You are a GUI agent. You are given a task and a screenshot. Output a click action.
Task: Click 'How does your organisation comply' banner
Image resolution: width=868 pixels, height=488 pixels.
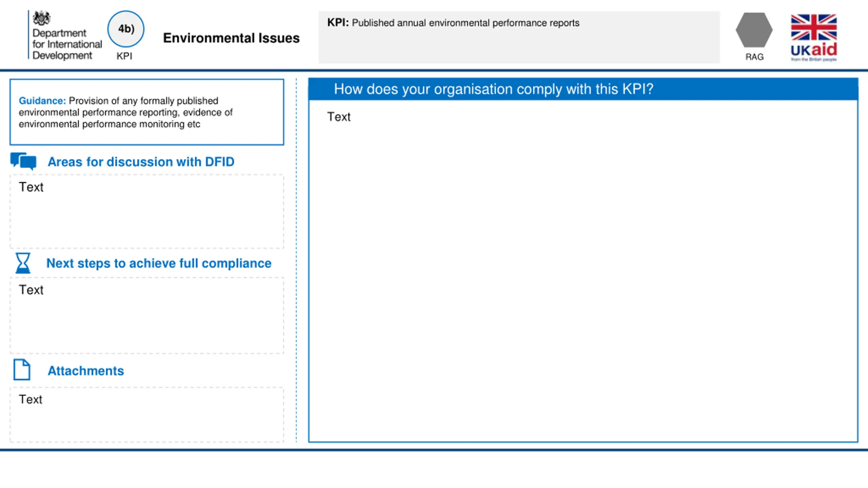tap(583, 89)
